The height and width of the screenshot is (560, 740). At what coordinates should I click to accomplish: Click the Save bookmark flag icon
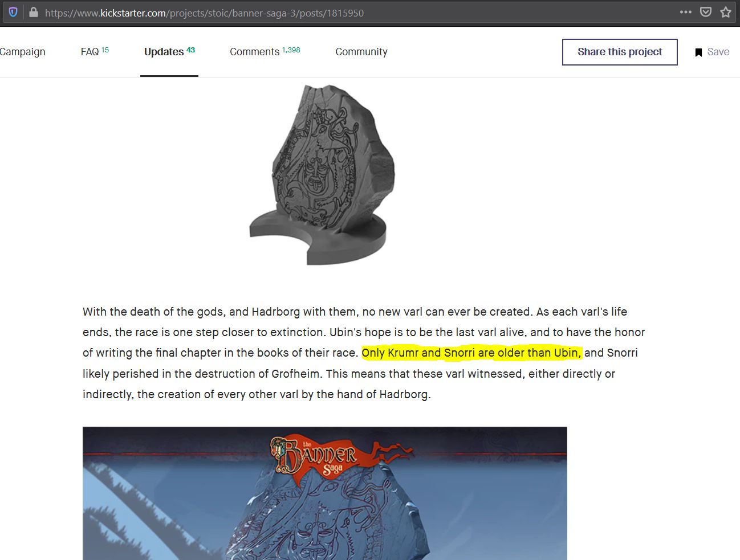(698, 52)
